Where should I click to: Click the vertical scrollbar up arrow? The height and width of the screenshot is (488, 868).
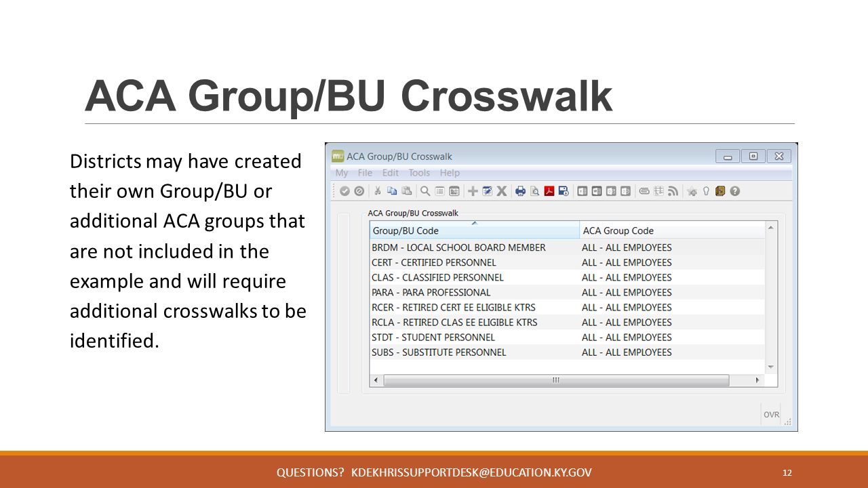click(770, 228)
